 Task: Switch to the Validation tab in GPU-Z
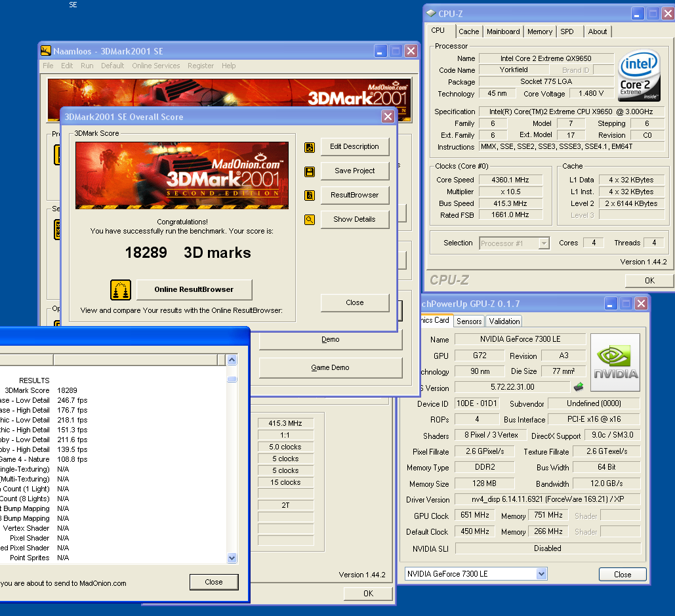pos(504,321)
